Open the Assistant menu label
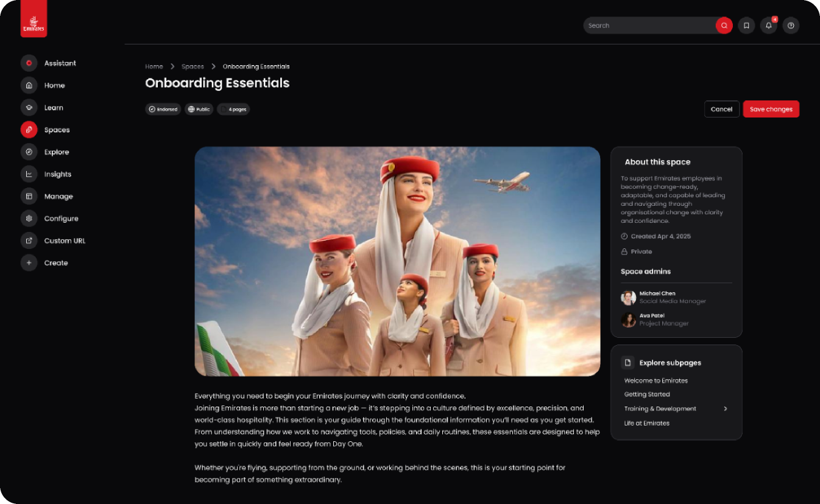This screenshot has height=504, width=820. 60,63
